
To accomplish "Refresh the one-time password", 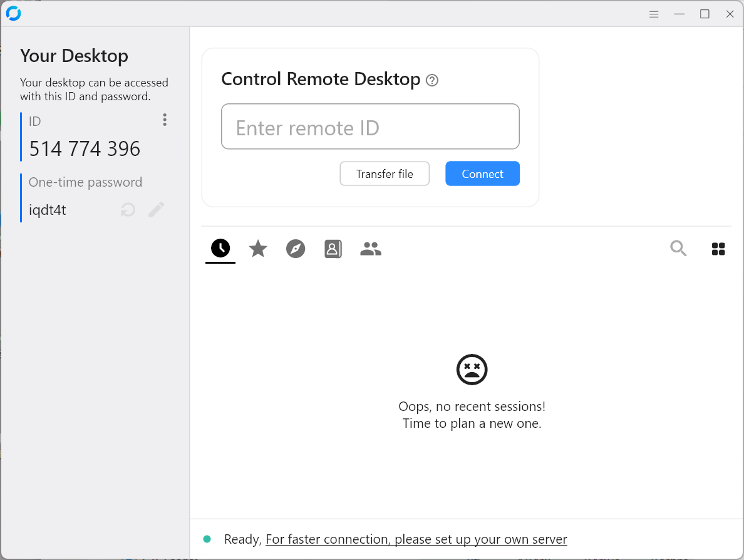I will pyautogui.click(x=128, y=210).
